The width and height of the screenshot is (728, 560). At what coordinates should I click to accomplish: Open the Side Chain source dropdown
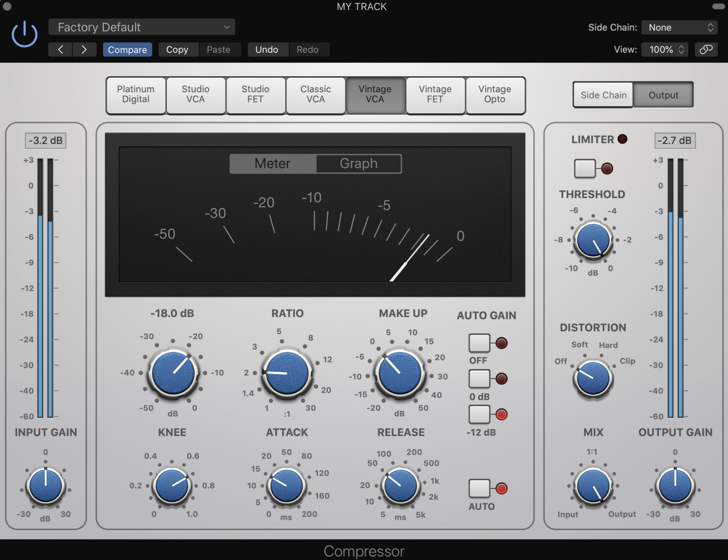(x=679, y=27)
